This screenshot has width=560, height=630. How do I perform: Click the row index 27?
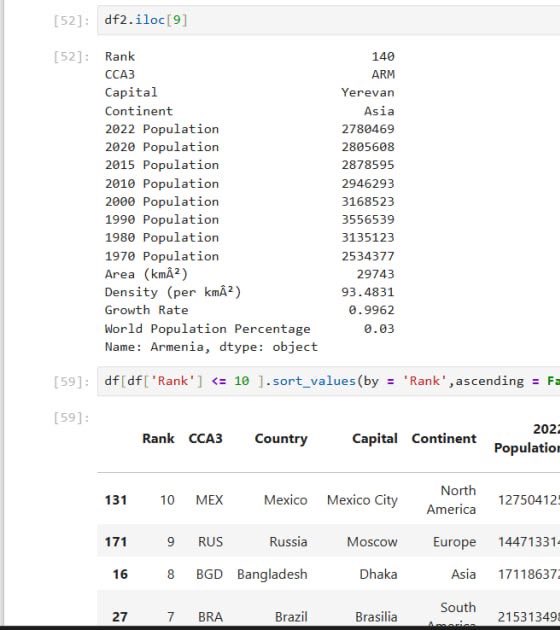click(x=120, y=617)
